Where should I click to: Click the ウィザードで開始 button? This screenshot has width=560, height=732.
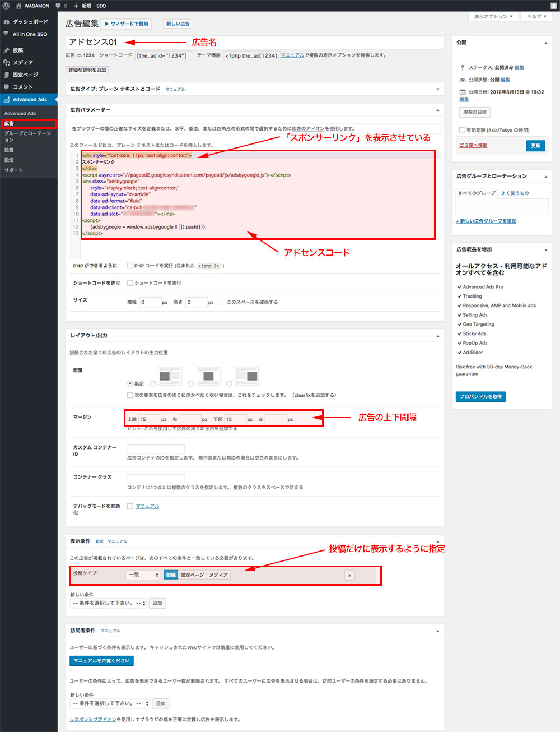(127, 24)
